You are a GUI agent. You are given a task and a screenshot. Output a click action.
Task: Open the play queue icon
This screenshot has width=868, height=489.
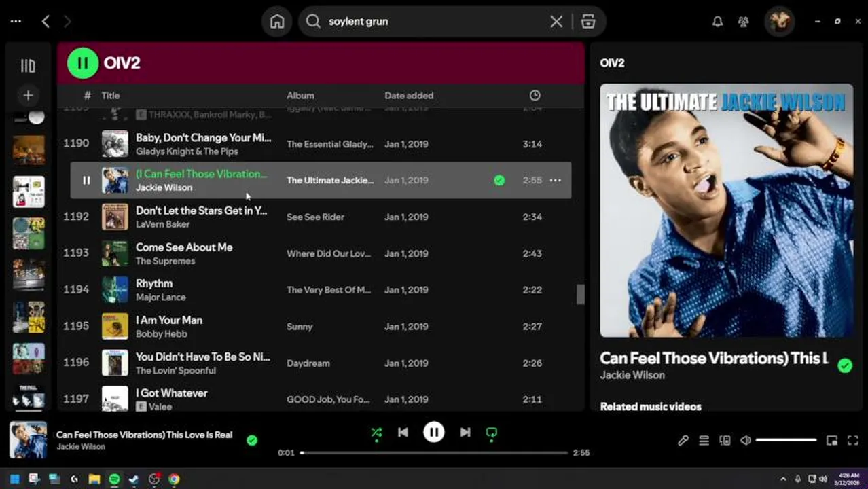pyautogui.click(x=704, y=441)
